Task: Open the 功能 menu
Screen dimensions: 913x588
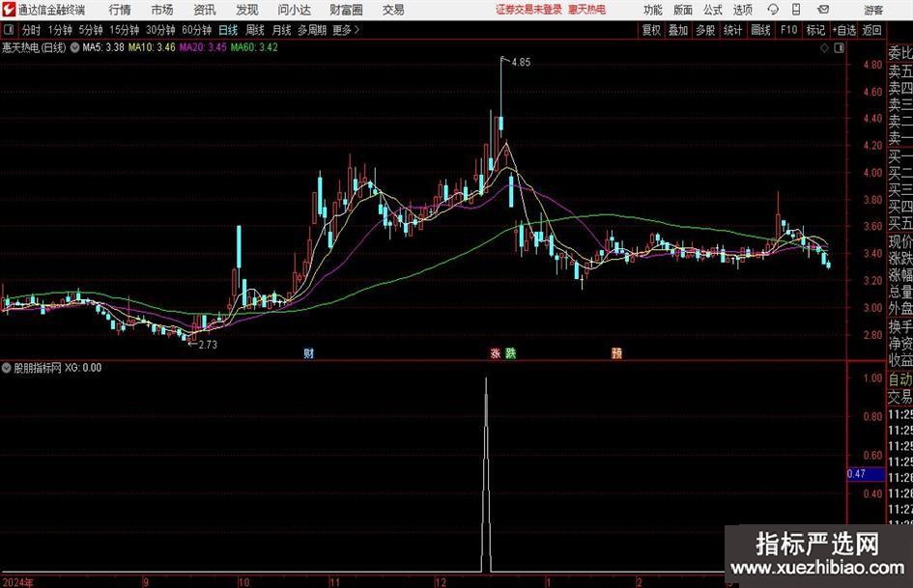Action: [653, 10]
